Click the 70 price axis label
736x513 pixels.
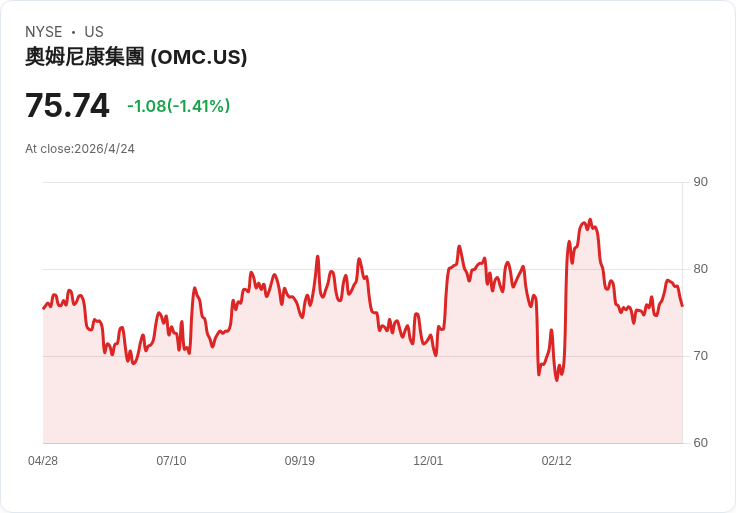coord(700,356)
